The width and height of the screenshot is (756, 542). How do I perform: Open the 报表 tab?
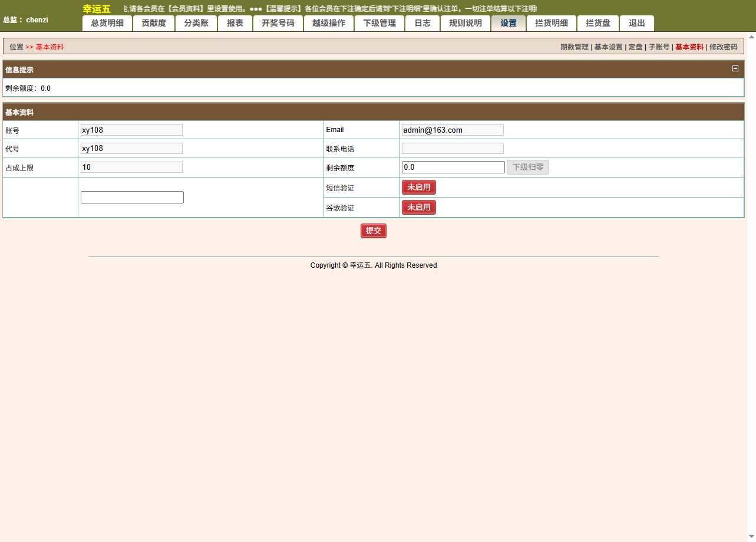(x=235, y=24)
